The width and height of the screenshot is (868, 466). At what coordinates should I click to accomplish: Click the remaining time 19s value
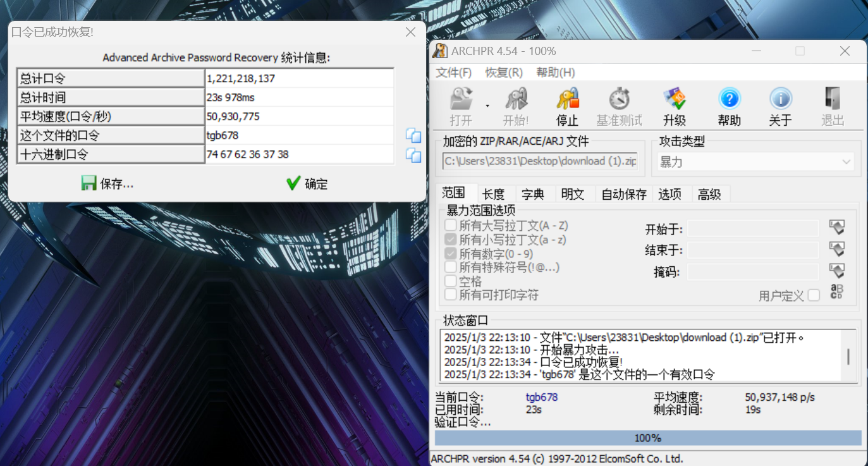point(753,409)
